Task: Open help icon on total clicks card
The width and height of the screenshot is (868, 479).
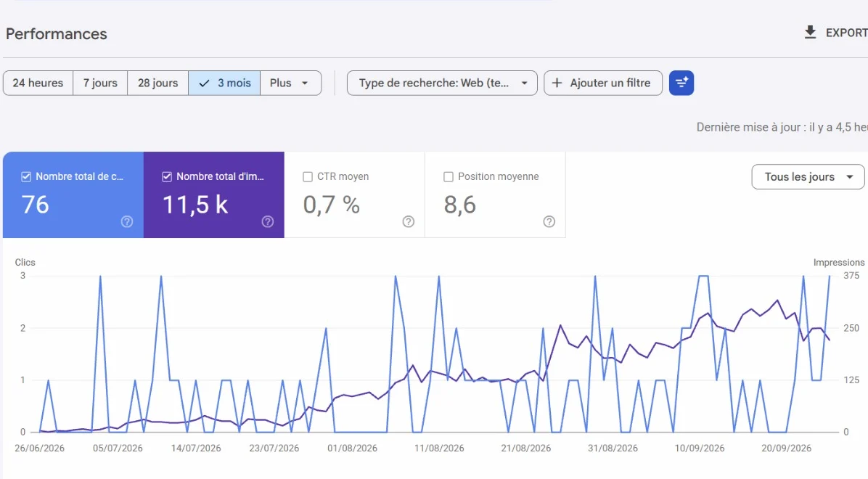Action: (x=127, y=221)
